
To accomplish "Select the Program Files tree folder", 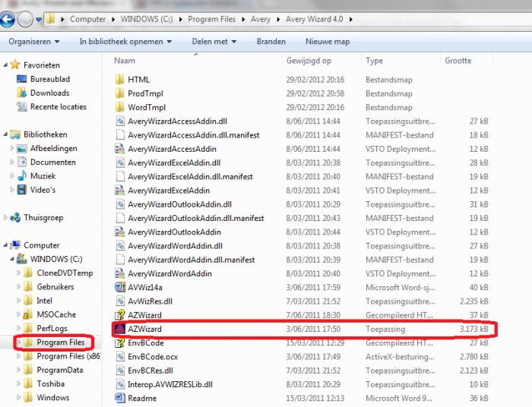I will coord(60,342).
